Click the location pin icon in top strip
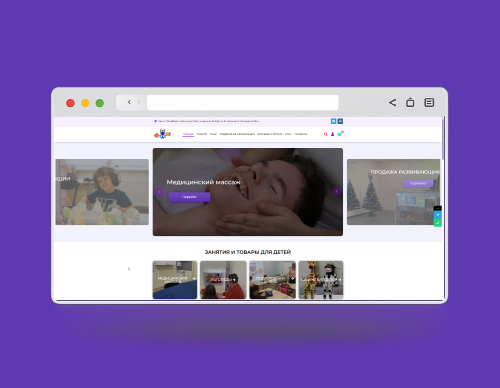 click(155, 121)
